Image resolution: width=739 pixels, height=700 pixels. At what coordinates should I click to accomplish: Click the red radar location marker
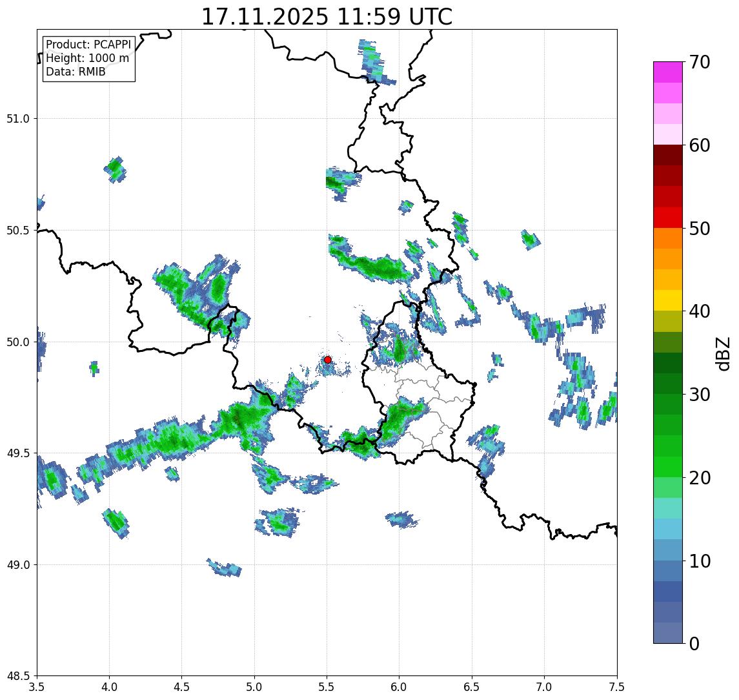(328, 360)
